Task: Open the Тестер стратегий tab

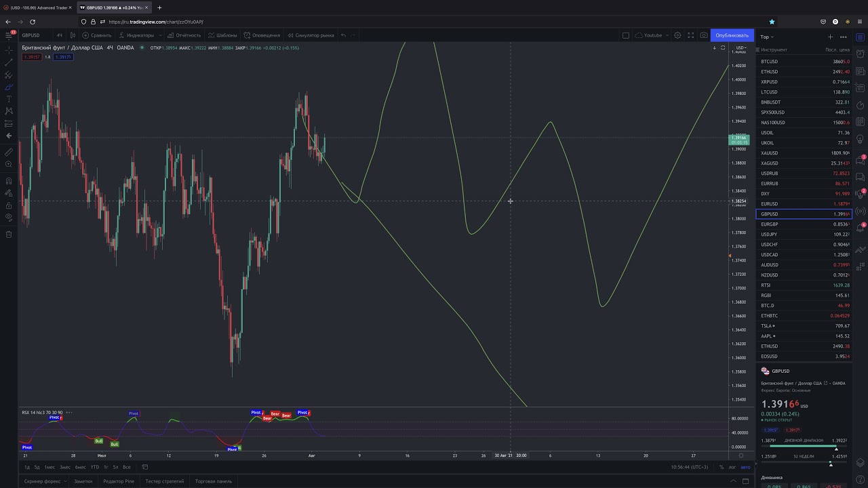Action: click(165, 481)
